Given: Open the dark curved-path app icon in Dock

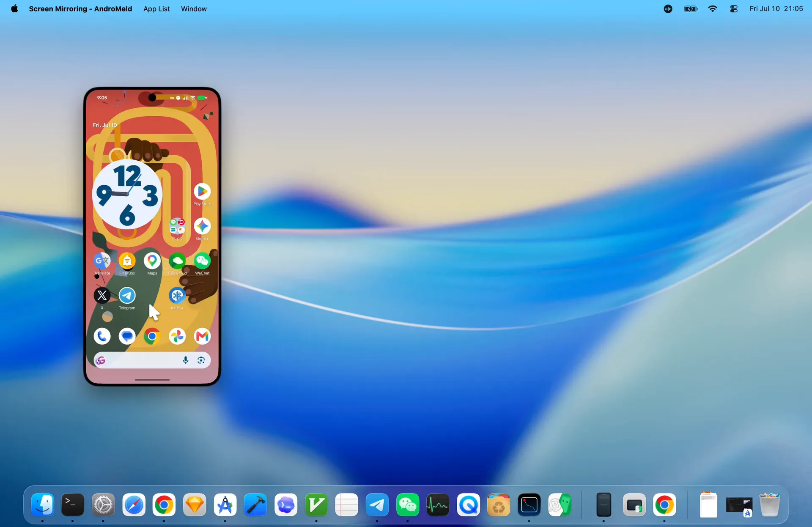Looking at the screenshot, I should (x=529, y=505).
